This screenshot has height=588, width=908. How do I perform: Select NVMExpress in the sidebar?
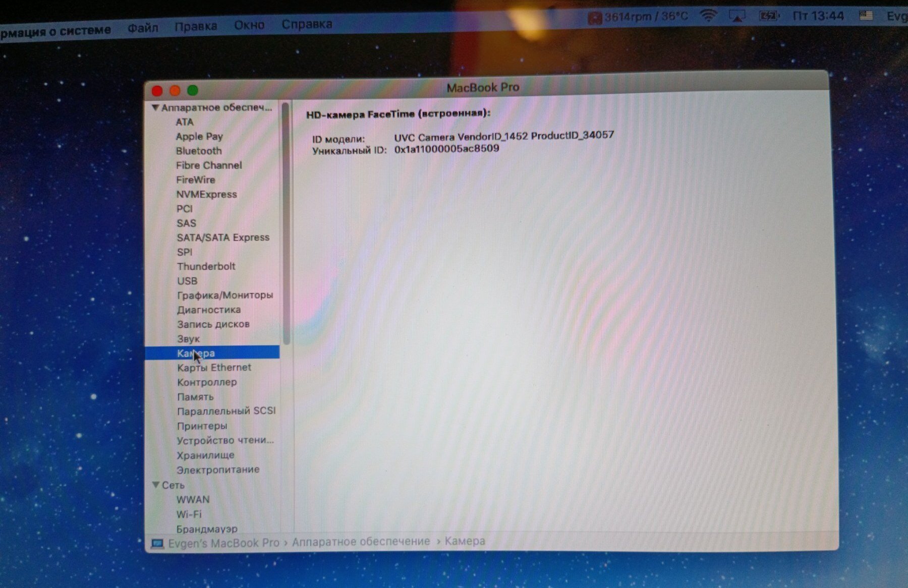click(x=206, y=194)
